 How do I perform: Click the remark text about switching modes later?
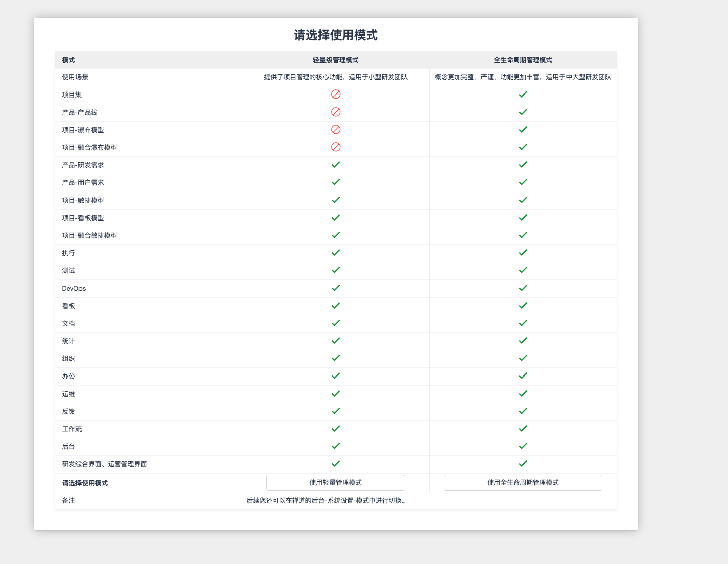(x=326, y=501)
